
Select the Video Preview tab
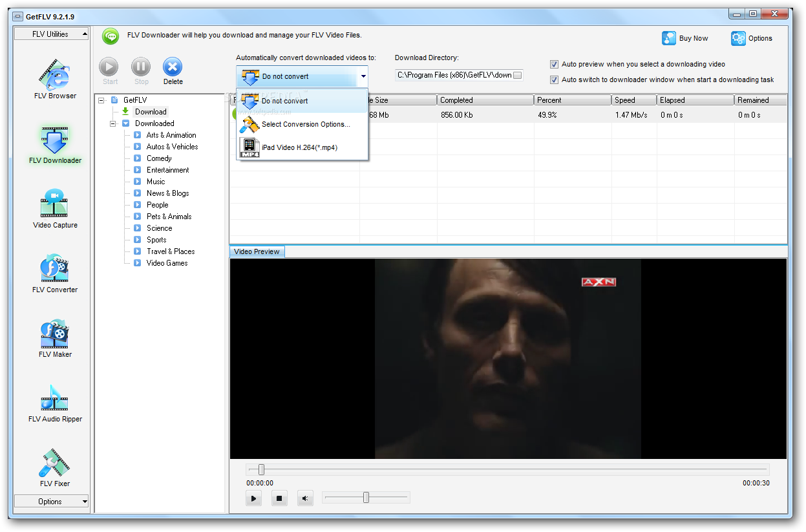coord(257,251)
